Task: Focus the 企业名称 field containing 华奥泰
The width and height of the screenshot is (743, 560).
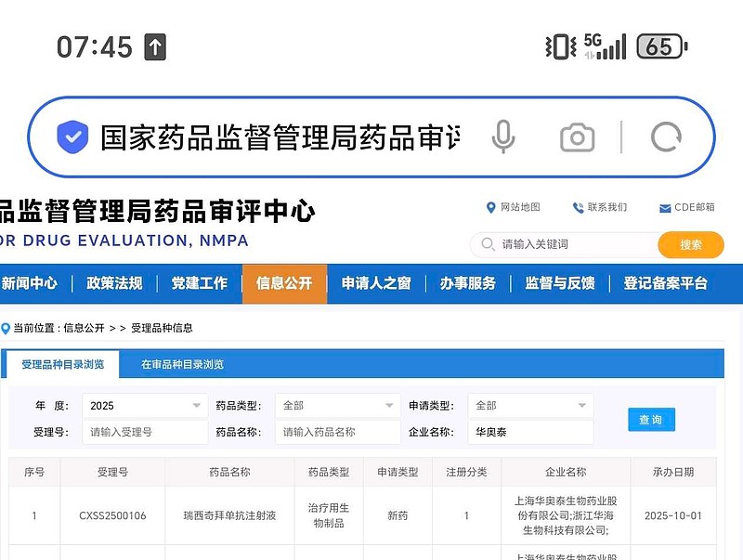Action: (530, 432)
